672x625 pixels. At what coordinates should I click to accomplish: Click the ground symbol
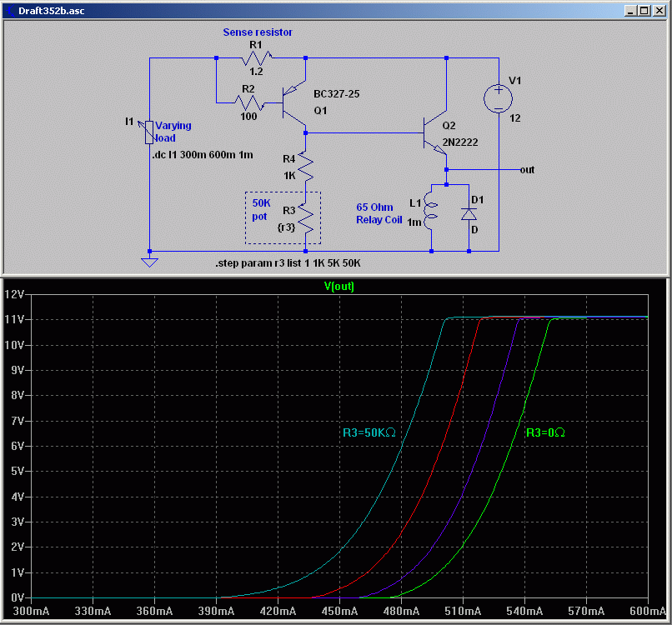pyautogui.click(x=149, y=262)
